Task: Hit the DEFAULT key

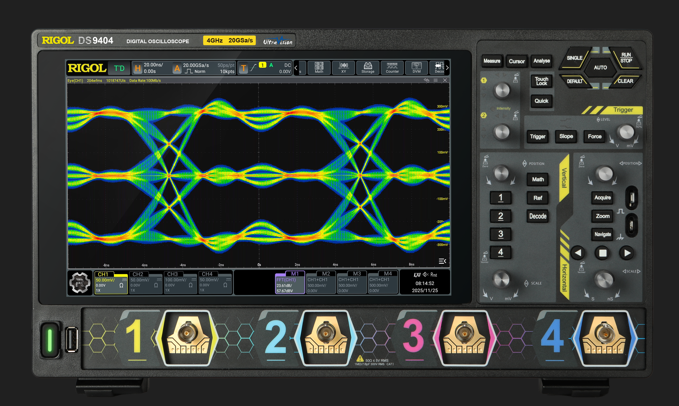Action: [575, 81]
